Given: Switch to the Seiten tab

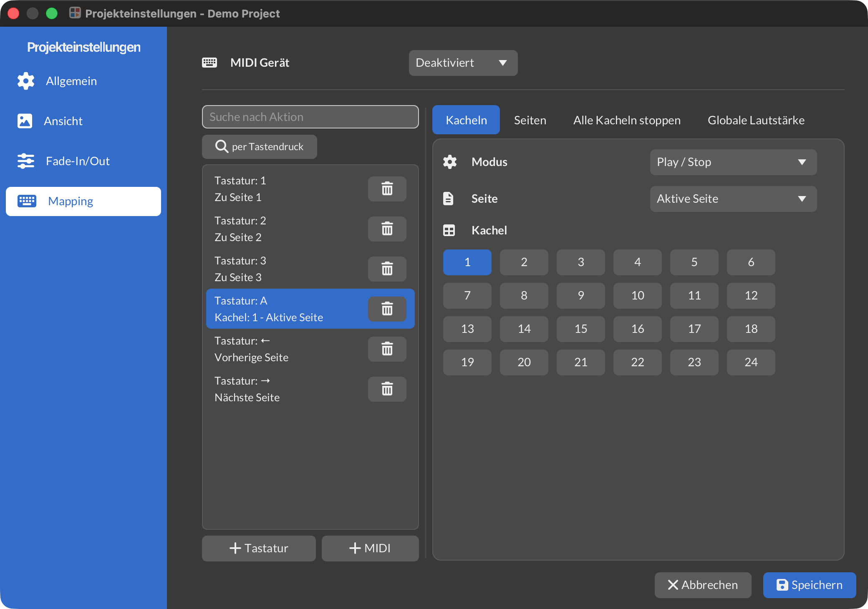Looking at the screenshot, I should click(x=530, y=120).
